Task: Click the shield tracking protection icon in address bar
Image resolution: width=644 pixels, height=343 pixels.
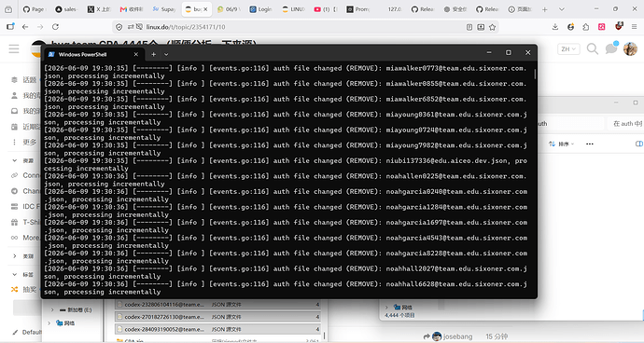Action: (119, 27)
